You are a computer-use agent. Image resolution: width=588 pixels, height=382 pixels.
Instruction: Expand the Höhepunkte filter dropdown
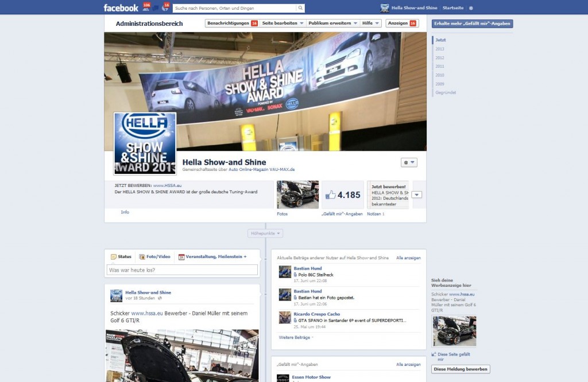coord(265,233)
